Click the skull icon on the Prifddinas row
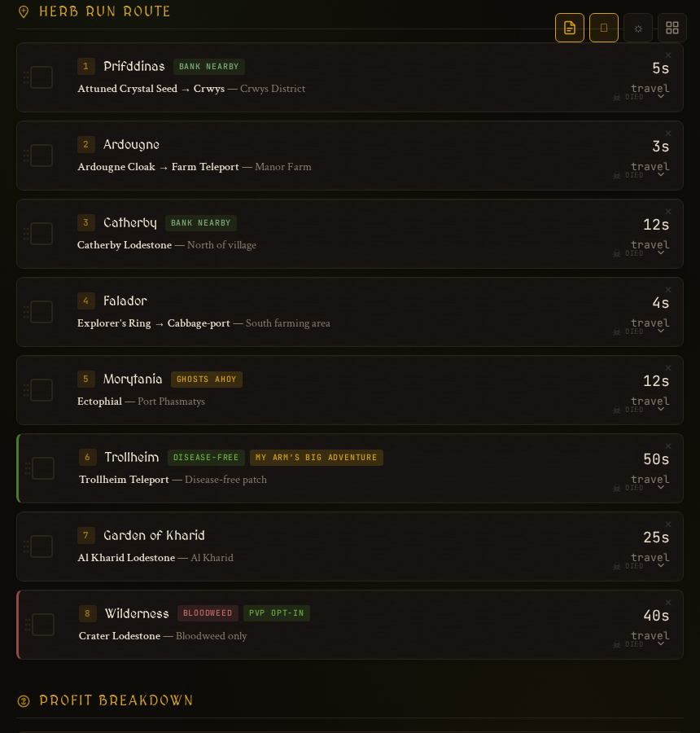The image size is (700, 733). pos(616,96)
